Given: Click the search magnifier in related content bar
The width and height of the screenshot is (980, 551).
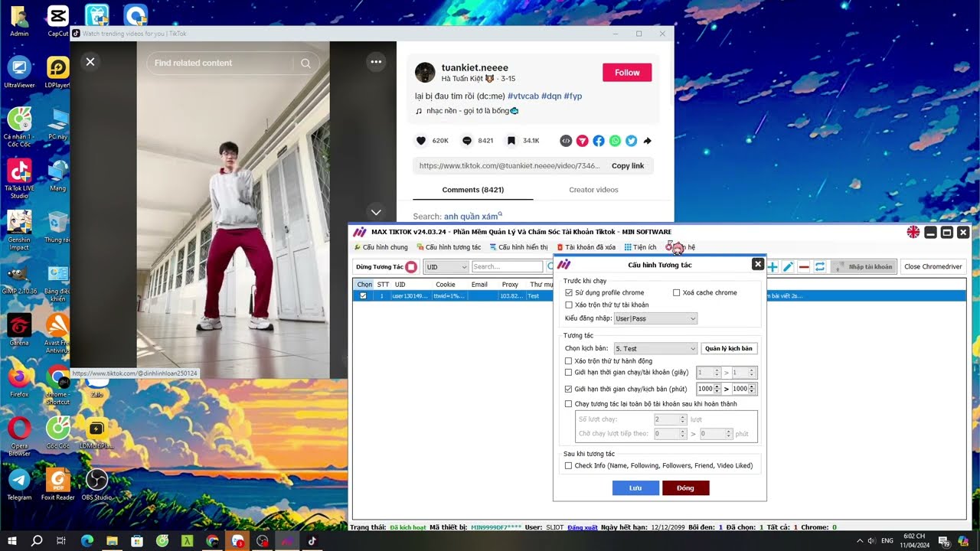Looking at the screenshot, I should click(x=305, y=64).
